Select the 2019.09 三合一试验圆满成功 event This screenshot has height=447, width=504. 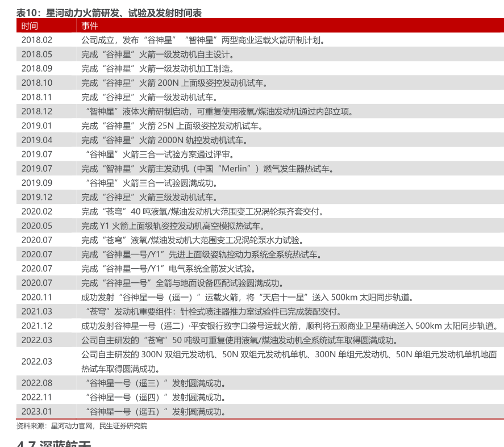click(151, 183)
